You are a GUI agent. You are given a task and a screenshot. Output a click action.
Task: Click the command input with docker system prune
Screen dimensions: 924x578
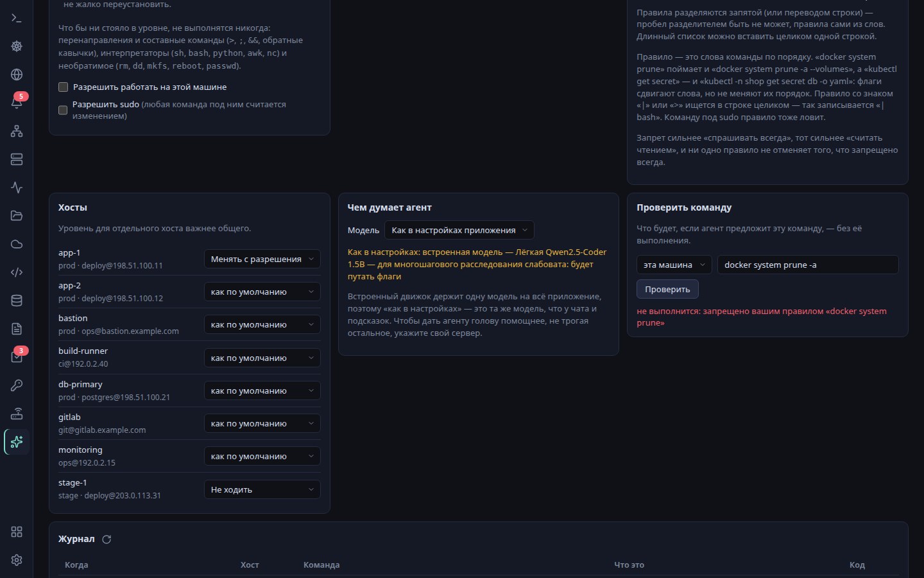[808, 265]
